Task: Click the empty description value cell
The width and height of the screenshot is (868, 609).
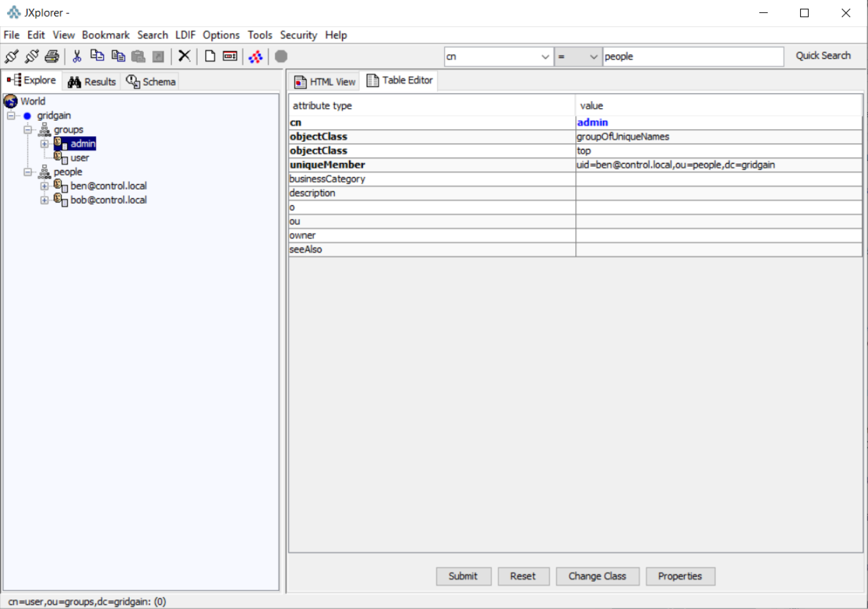Action: (718, 193)
